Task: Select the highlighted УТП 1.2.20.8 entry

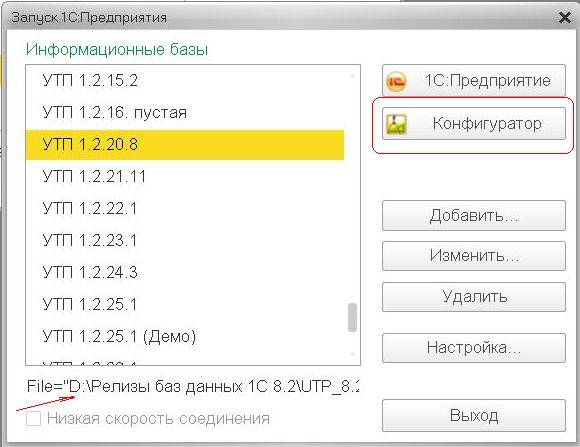Action: [185, 145]
